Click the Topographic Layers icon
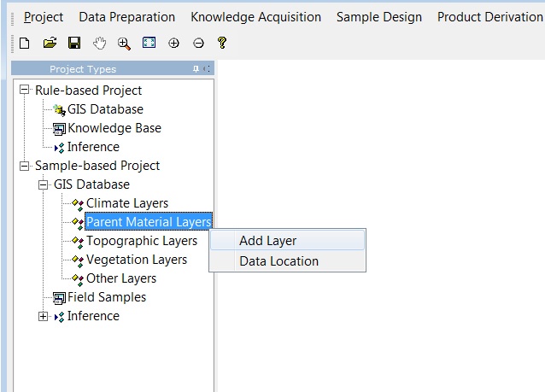This screenshot has width=545, height=392. (78, 242)
